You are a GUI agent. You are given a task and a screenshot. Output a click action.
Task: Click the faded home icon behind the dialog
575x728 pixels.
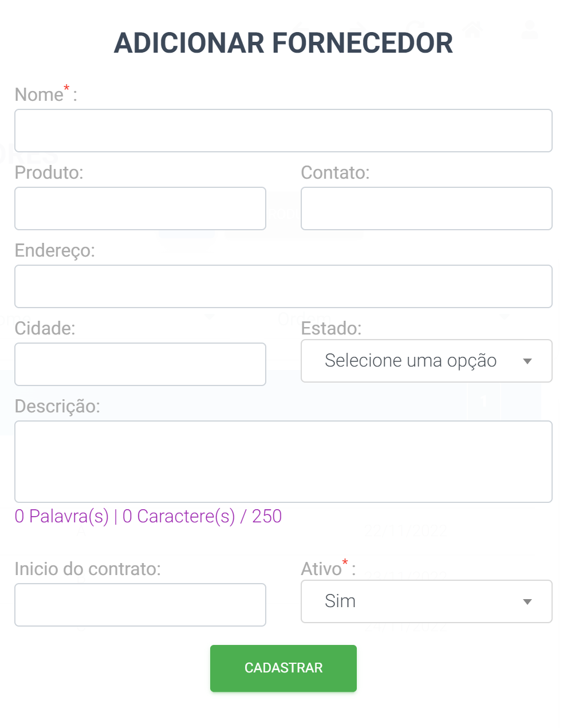tap(474, 29)
